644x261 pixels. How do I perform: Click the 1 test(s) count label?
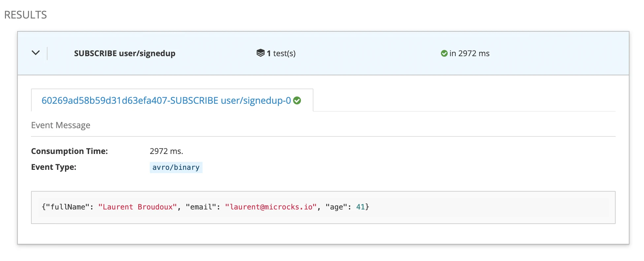tap(281, 54)
